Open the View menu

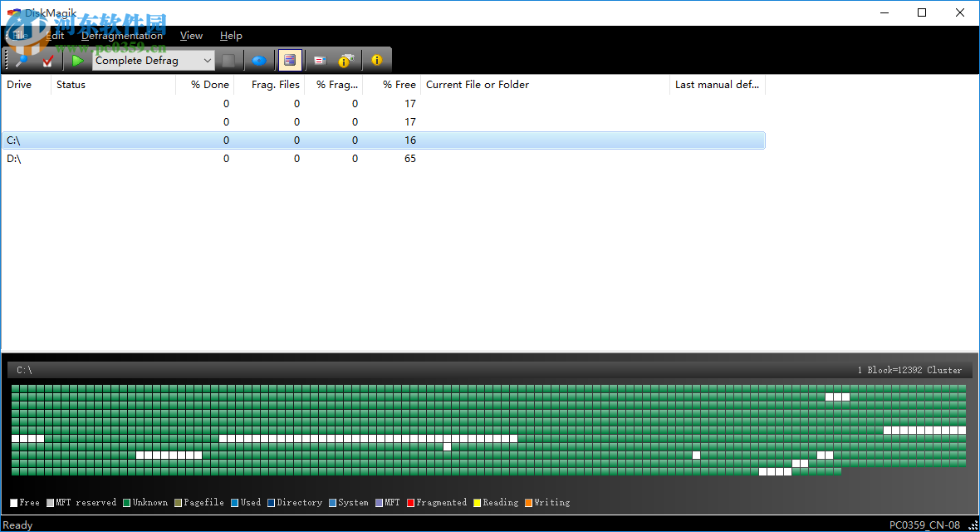pos(191,36)
